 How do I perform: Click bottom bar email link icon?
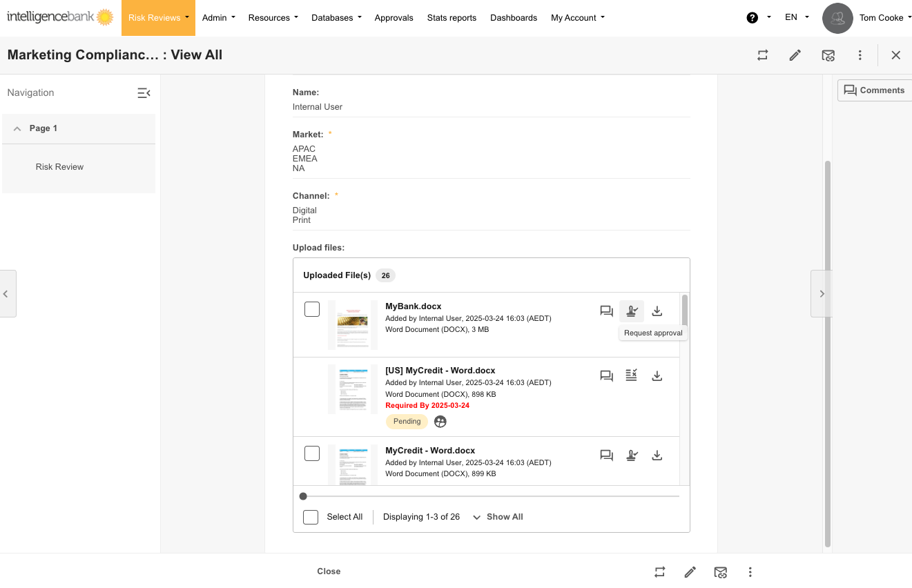click(721, 572)
